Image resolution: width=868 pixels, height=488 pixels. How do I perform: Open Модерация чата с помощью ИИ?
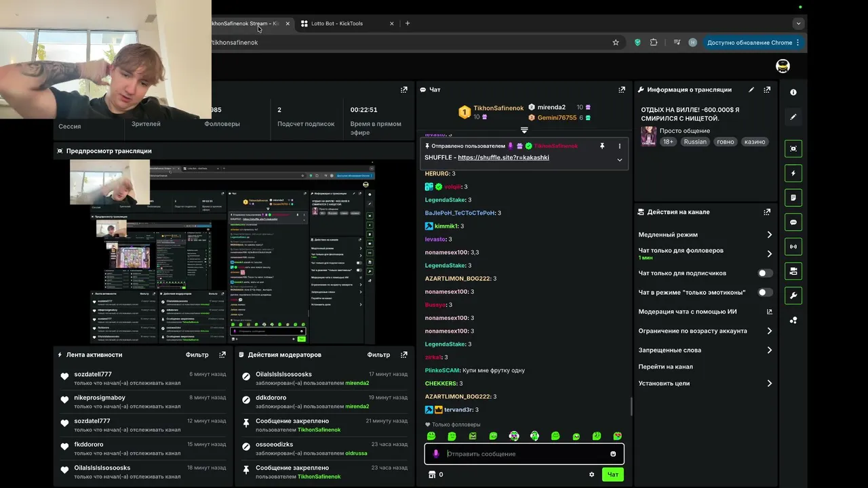(705, 312)
